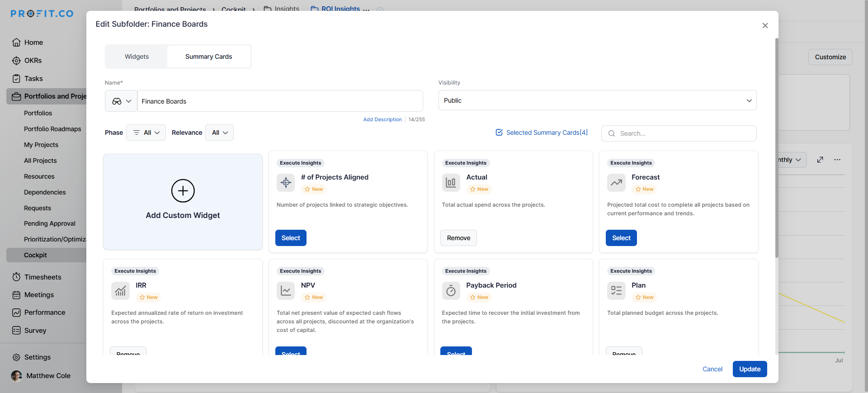The height and width of the screenshot is (393, 868).
Task: Click the dialog's vertical scrollbar
Action: click(x=777, y=149)
